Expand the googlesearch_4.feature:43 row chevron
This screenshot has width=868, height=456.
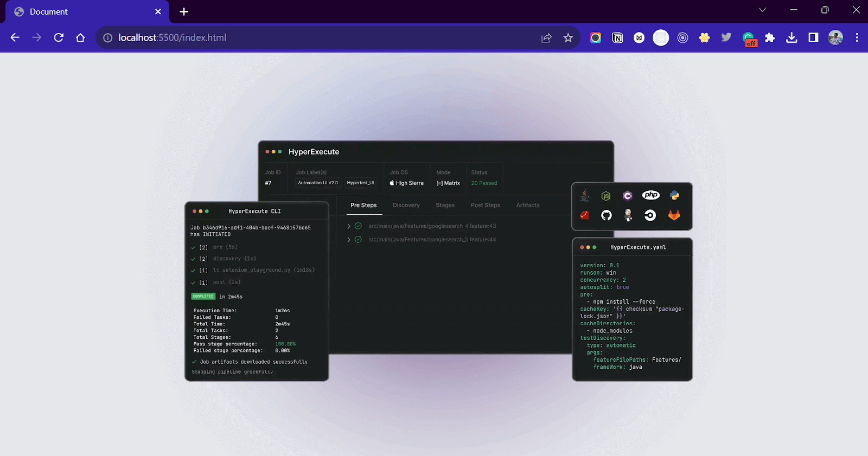(x=349, y=226)
